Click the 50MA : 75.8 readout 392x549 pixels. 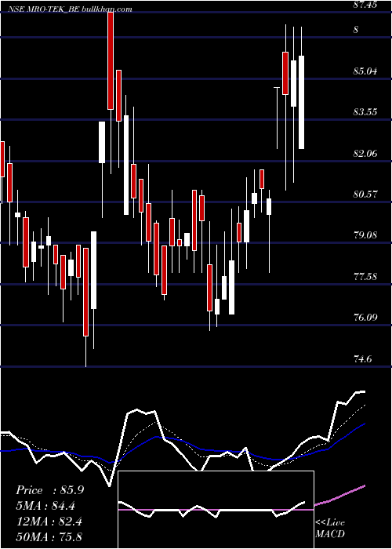pos(49,536)
